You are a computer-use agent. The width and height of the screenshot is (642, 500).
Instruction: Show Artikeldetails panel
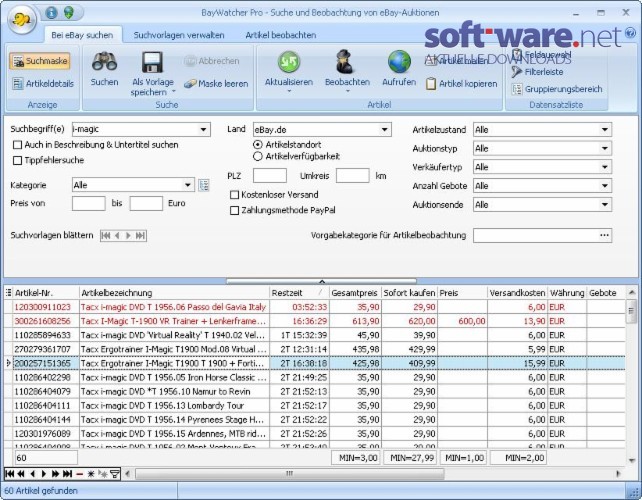(43, 84)
